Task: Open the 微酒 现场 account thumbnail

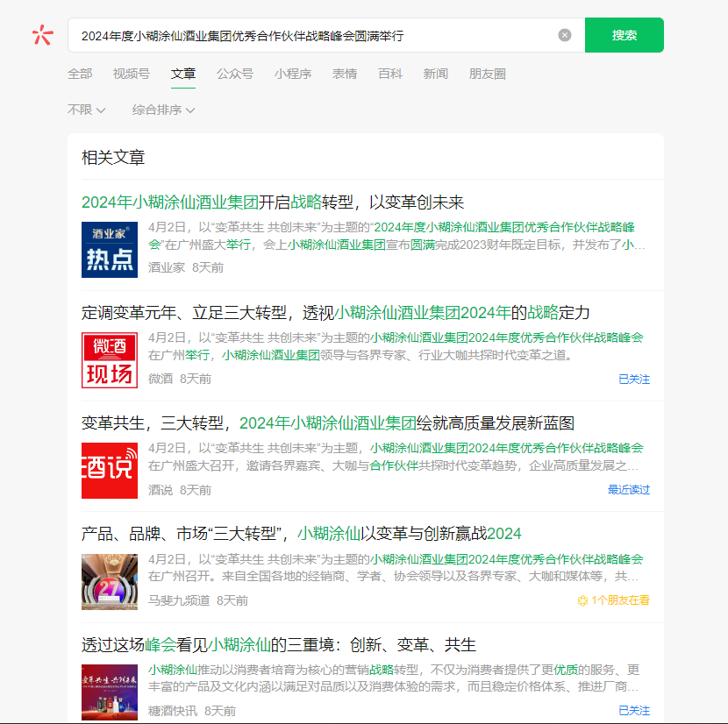Action: click(x=110, y=360)
